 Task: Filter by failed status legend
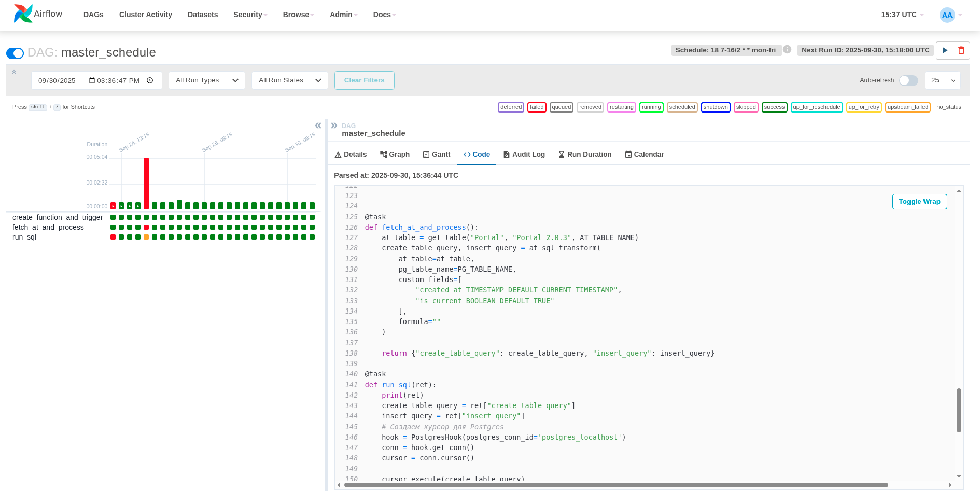coord(537,107)
